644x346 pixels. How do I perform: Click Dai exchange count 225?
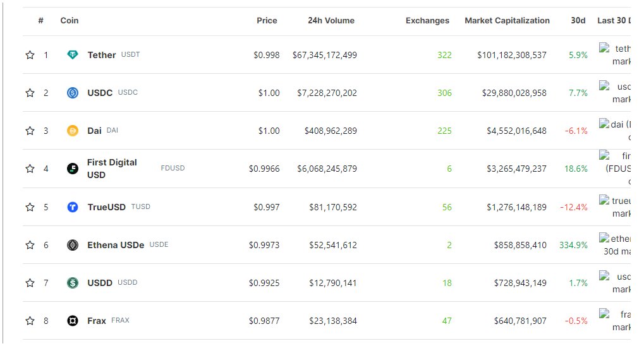(x=444, y=131)
